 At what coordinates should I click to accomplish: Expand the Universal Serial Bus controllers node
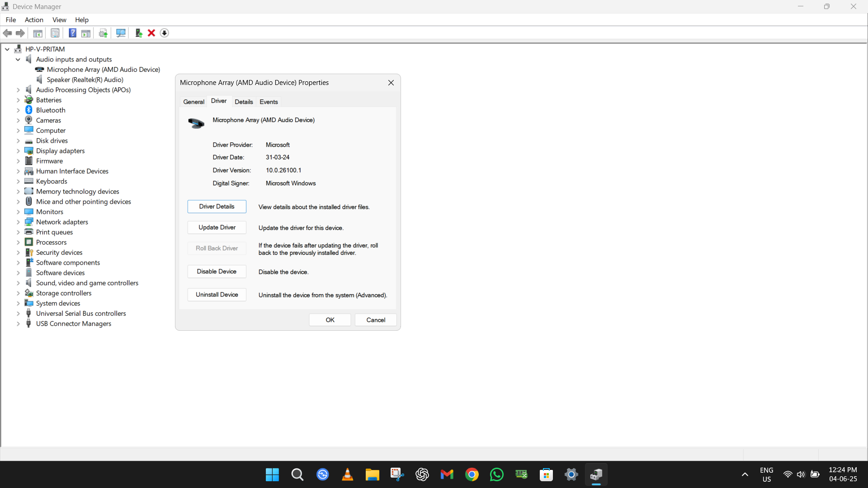tap(18, 313)
